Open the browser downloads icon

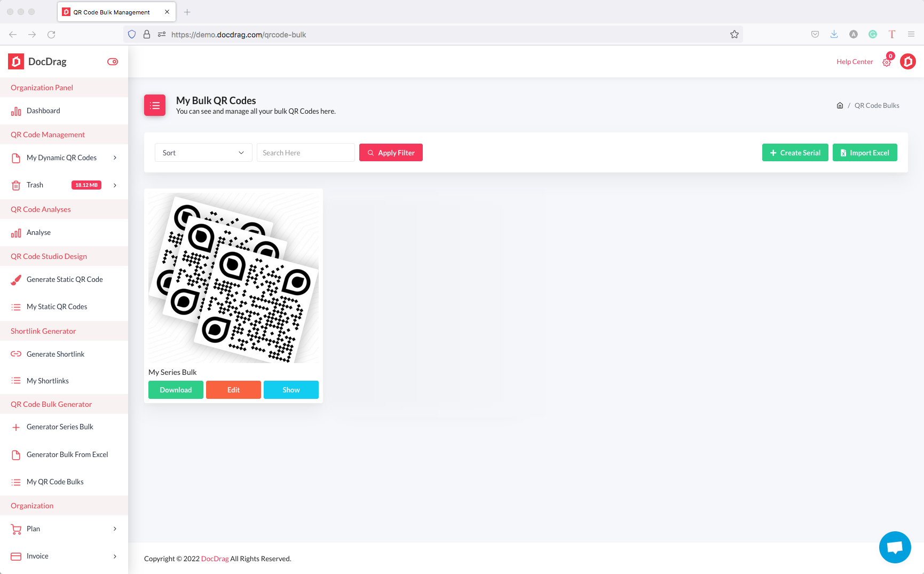pyautogui.click(x=834, y=35)
